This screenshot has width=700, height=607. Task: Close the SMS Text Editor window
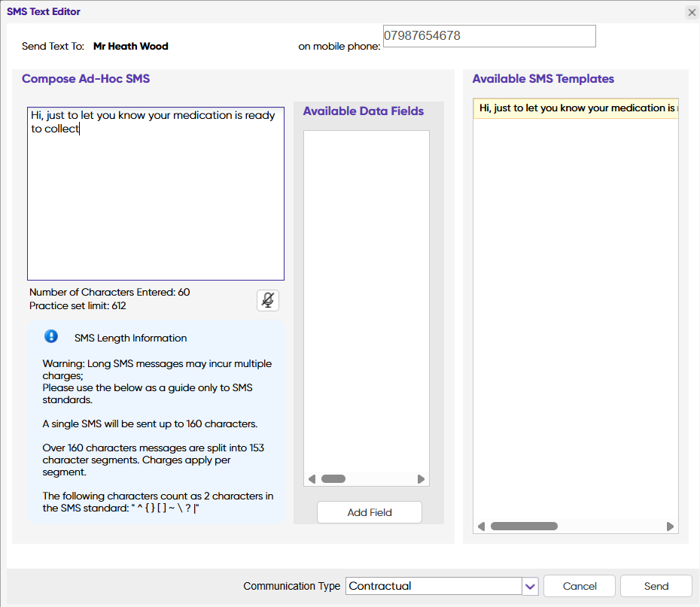click(692, 12)
